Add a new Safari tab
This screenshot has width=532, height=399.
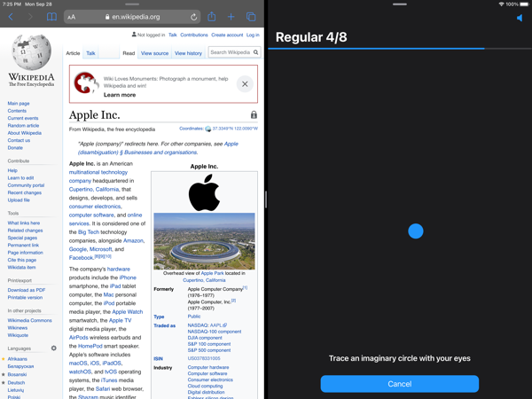[x=231, y=17]
